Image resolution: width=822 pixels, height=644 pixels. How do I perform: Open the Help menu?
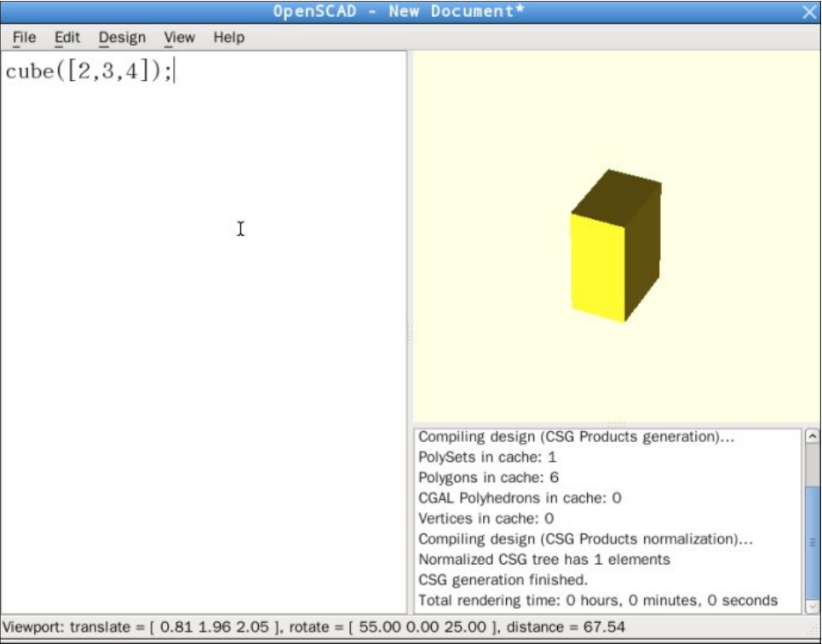(x=228, y=37)
